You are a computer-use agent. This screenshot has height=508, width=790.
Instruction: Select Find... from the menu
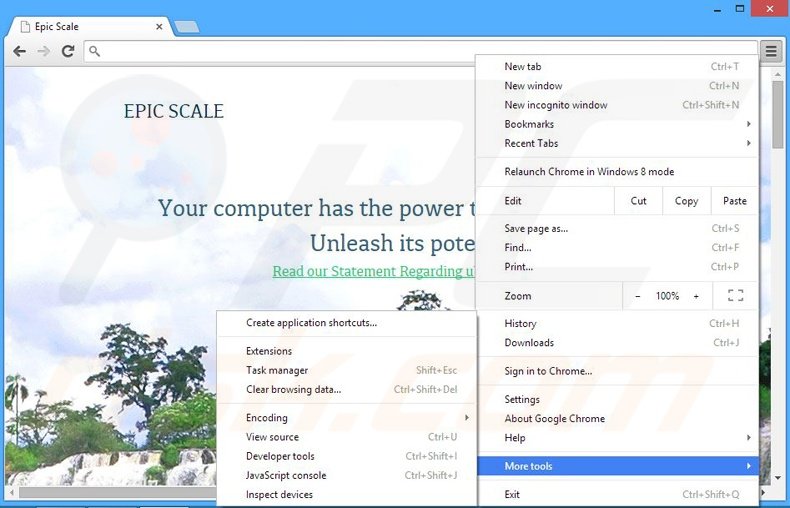[617, 247]
